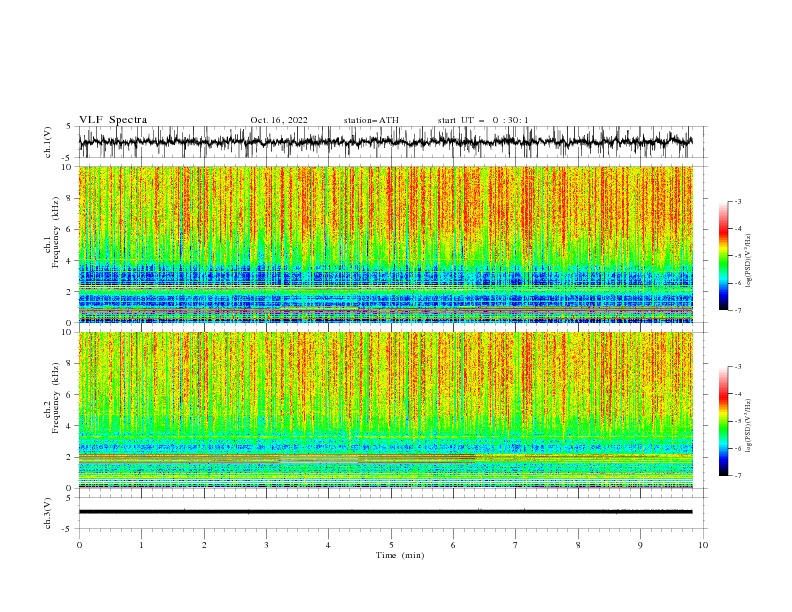Click the '-3' value on ch.1 colorbar

tap(737, 201)
